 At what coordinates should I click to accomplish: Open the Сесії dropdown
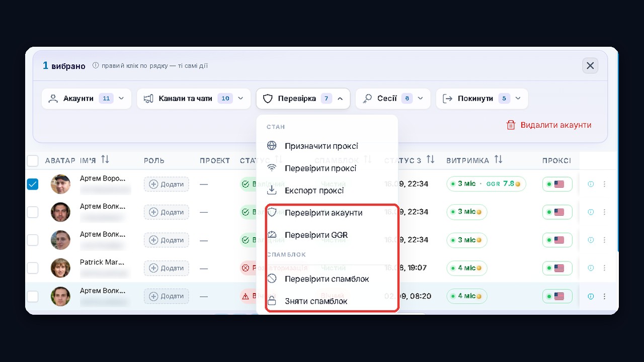tap(393, 99)
